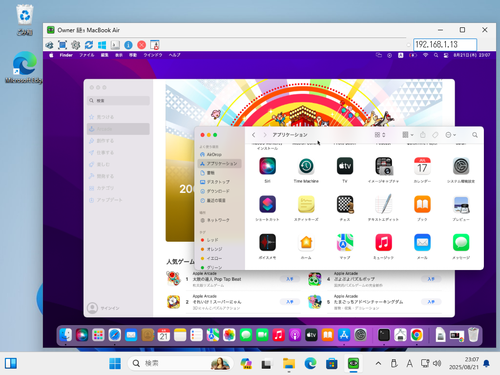Open the Home app icon in Finder
The image size is (500, 375).
coord(306,242)
